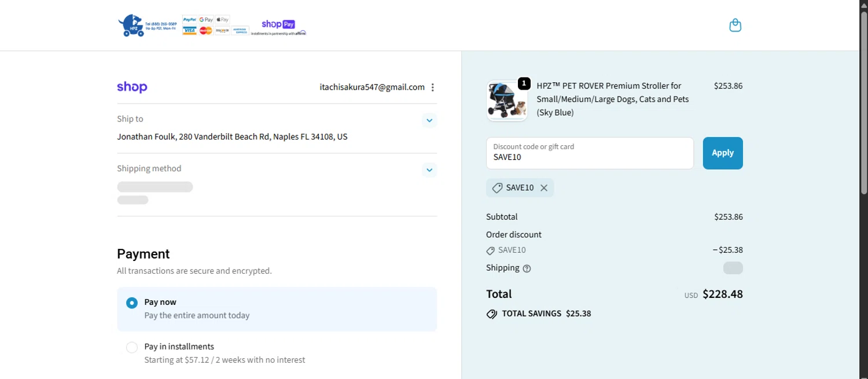Viewport: 868px width, 379px height.
Task: Select the Pay in installments radio option
Action: (x=132, y=347)
